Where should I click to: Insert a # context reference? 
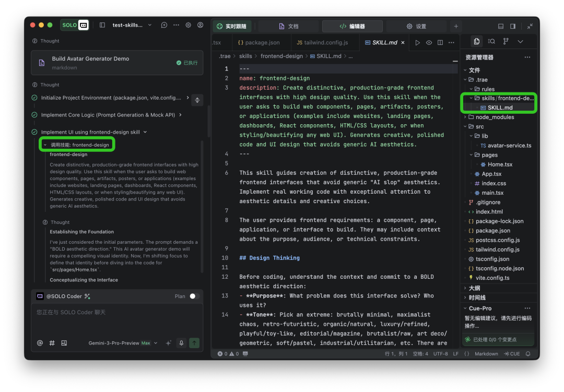click(x=52, y=343)
